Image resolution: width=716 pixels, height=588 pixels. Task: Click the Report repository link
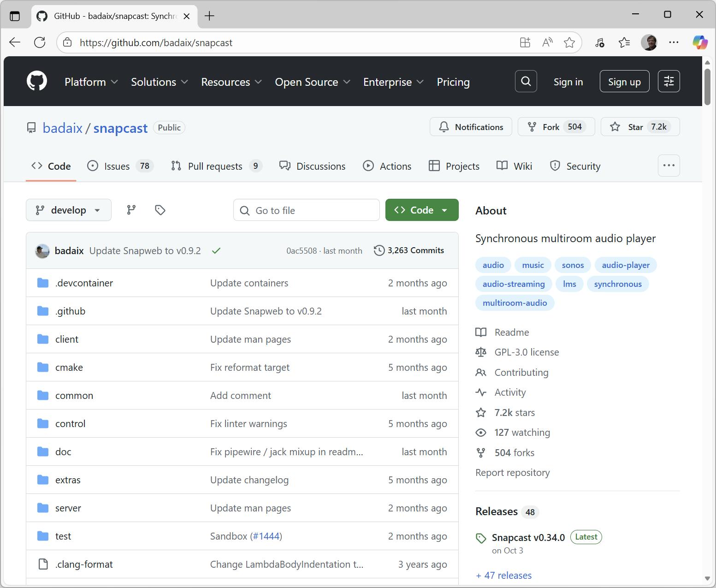pos(513,473)
